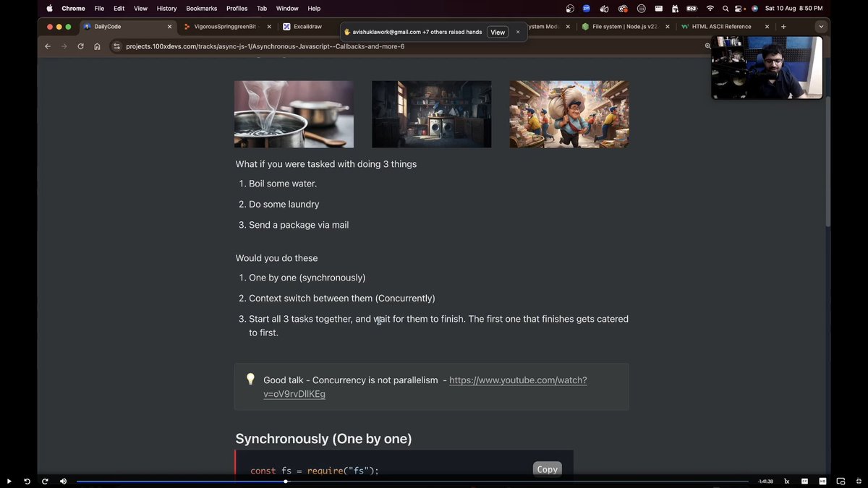Click the battery status icon

(692, 9)
